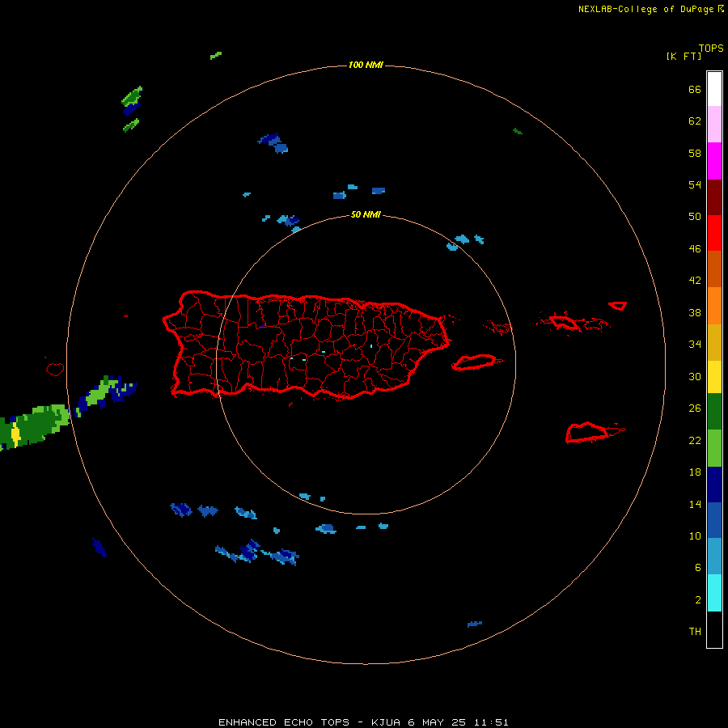Select the dark green legend swatch
Viewport: 728px width, 728px height.
click(714, 412)
